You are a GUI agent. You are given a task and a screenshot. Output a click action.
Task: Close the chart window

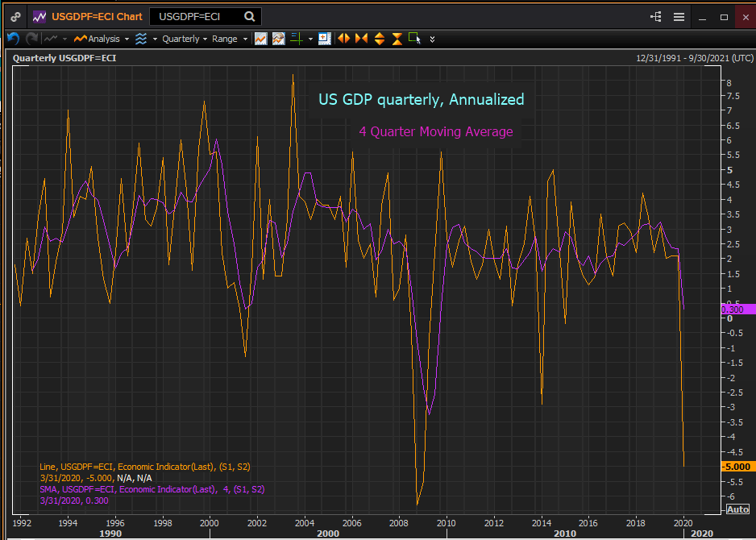tap(746, 18)
